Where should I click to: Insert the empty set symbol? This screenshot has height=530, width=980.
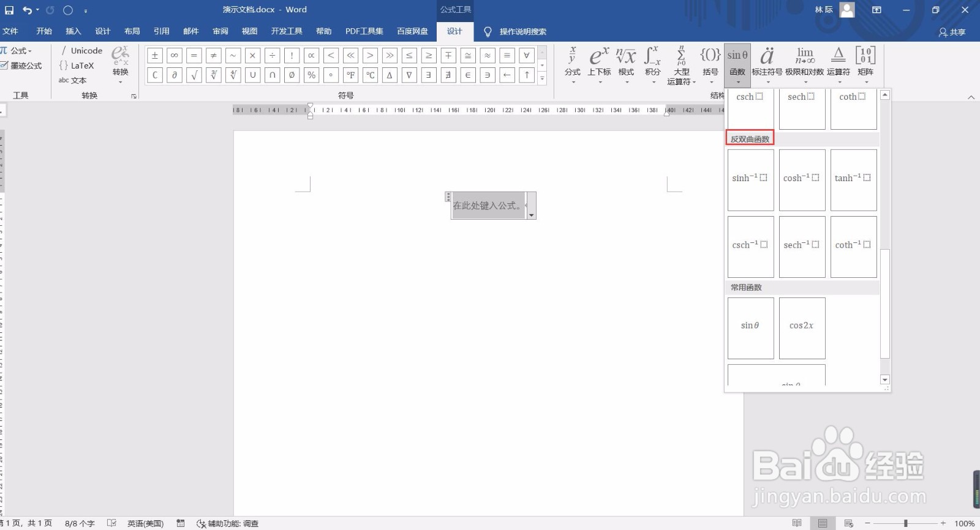coord(292,75)
